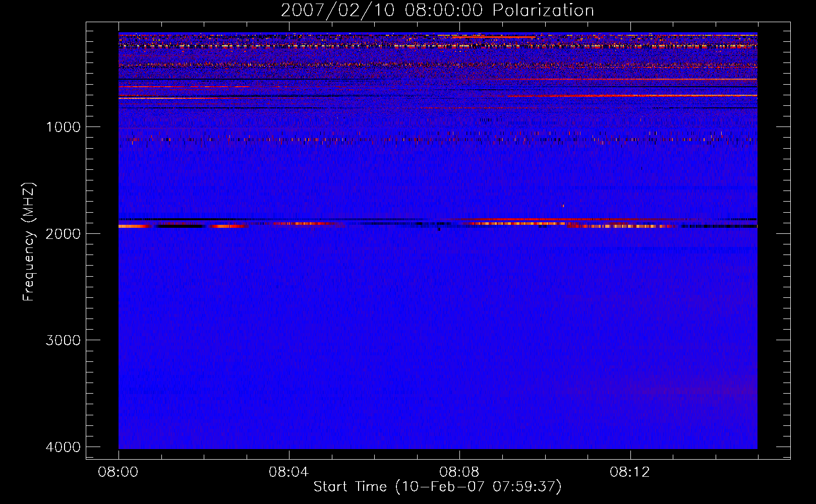816x504 pixels.
Task: Click the 3000 frequency tick label
Action: [63, 340]
